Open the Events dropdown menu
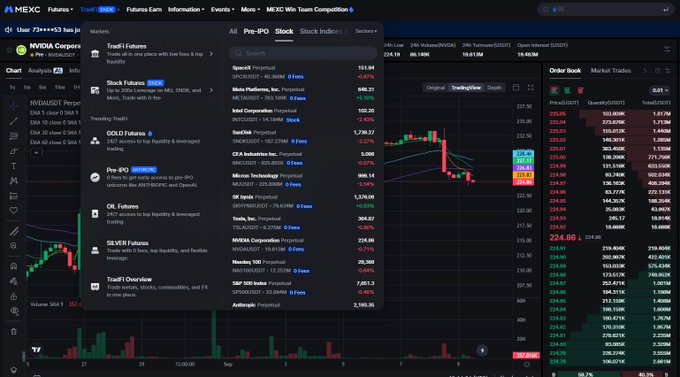Screen dimensions: 680x377 (x=222, y=9)
